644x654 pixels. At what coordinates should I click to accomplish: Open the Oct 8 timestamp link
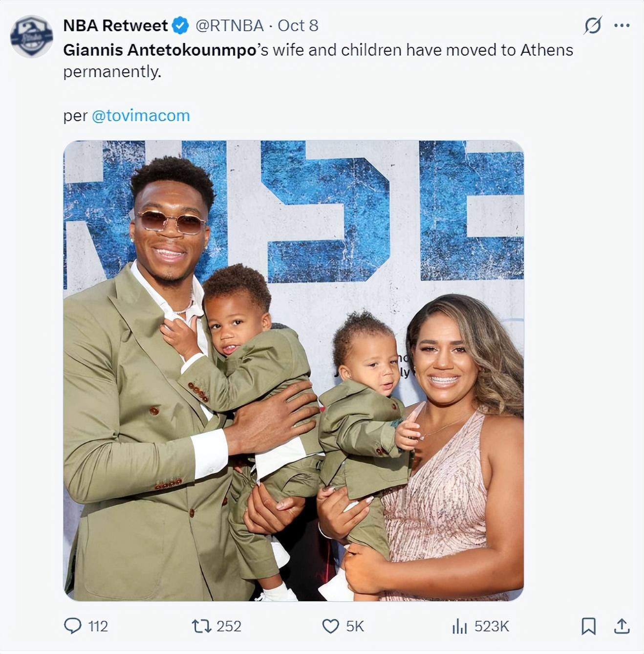[x=298, y=25]
